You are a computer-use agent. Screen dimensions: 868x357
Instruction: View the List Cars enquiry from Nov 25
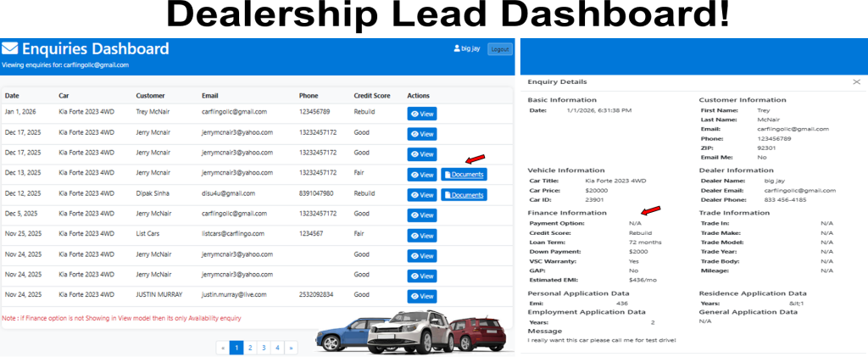pos(421,236)
